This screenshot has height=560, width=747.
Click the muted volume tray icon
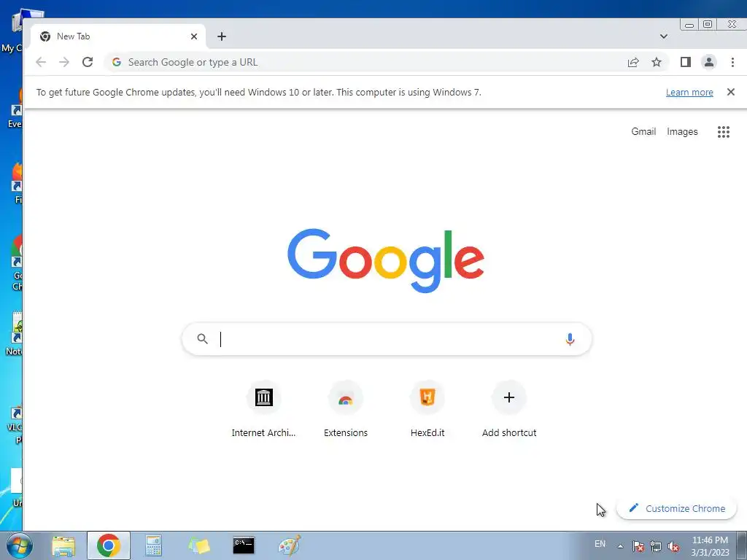click(673, 546)
